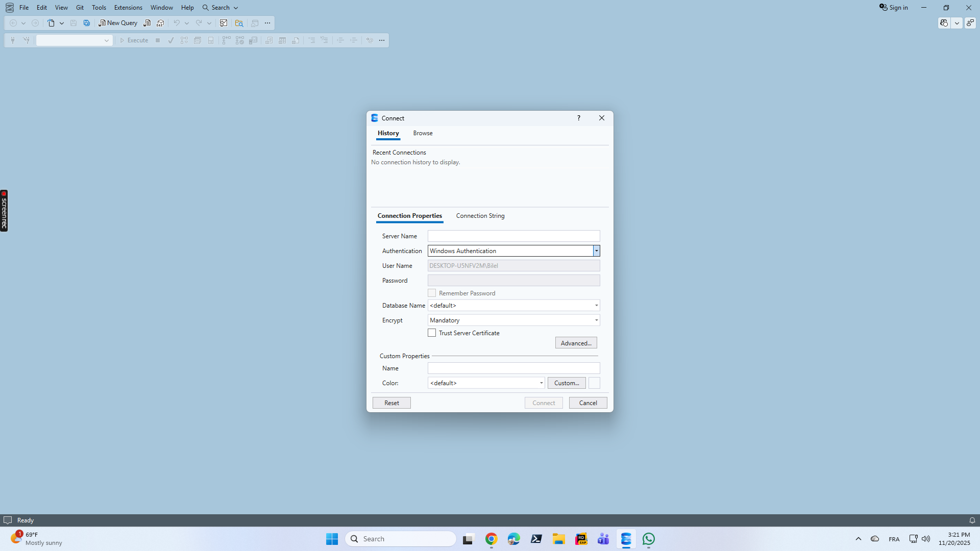The height and width of the screenshot is (551, 980).
Task: Open a new DAX query
Action: (x=160, y=23)
